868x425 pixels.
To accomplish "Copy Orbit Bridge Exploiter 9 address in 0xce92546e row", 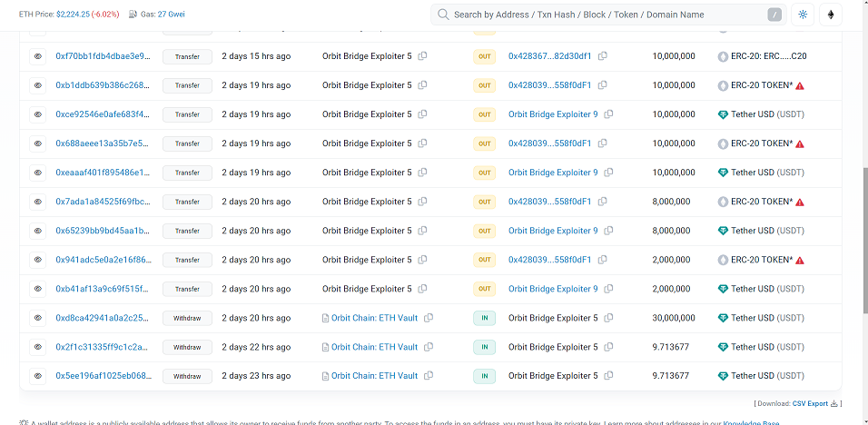I will tap(608, 114).
